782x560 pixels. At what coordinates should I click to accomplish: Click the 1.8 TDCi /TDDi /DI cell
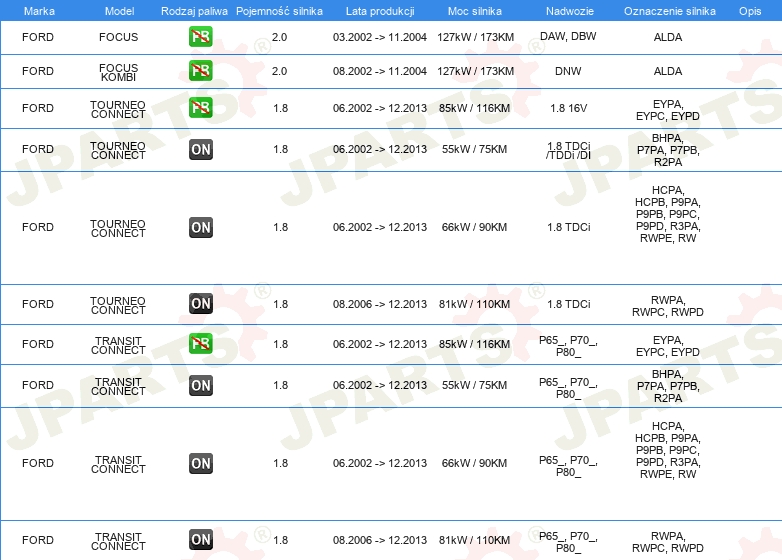(x=569, y=151)
